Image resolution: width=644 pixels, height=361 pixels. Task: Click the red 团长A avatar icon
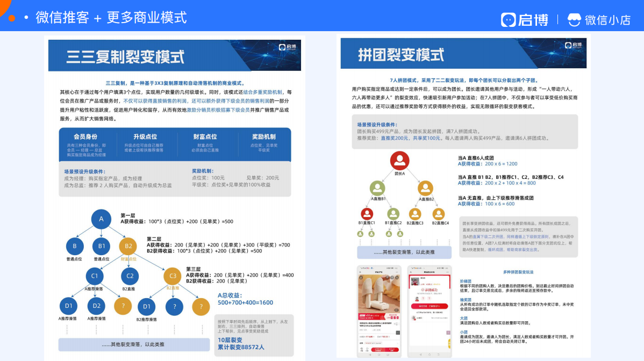pyautogui.click(x=399, y=161)
